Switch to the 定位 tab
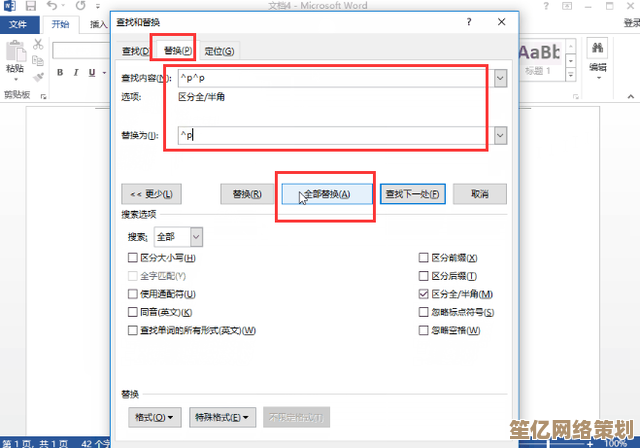 219,51
